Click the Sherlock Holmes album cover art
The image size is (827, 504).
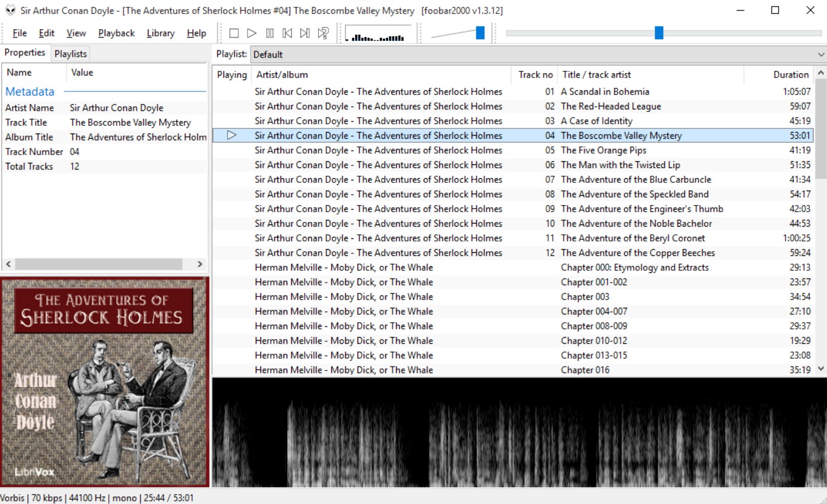(104, 381)
